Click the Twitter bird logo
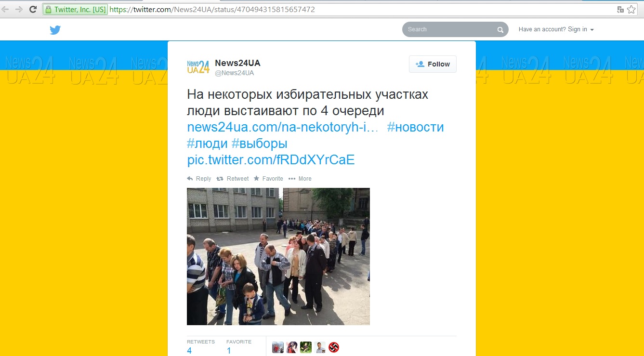Image resolution: width=644 pixels, height=356 pixels. [55, 30]
